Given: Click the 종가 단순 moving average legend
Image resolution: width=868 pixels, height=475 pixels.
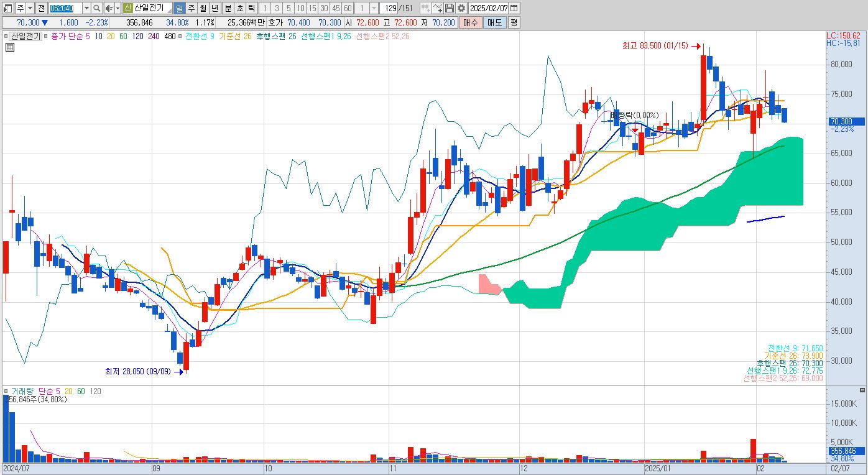Looking at the screenshot, I should tap(70, 36).
